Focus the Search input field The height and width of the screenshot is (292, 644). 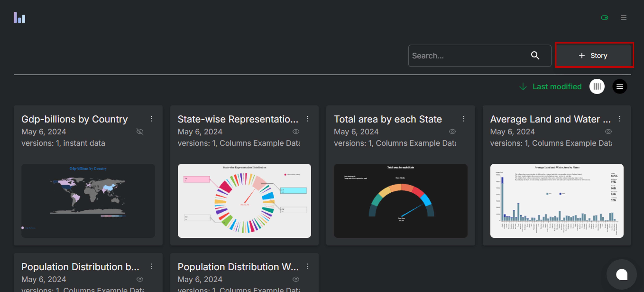coord(467,56)
